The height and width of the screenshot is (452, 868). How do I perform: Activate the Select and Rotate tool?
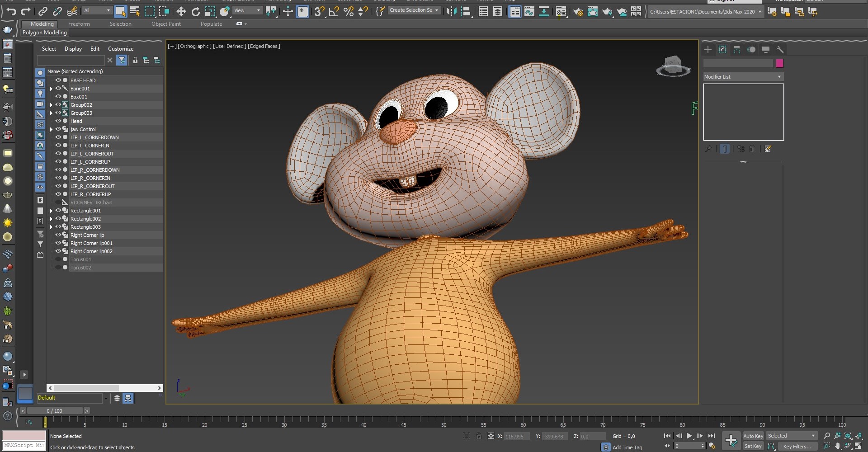tap(195, 12)
